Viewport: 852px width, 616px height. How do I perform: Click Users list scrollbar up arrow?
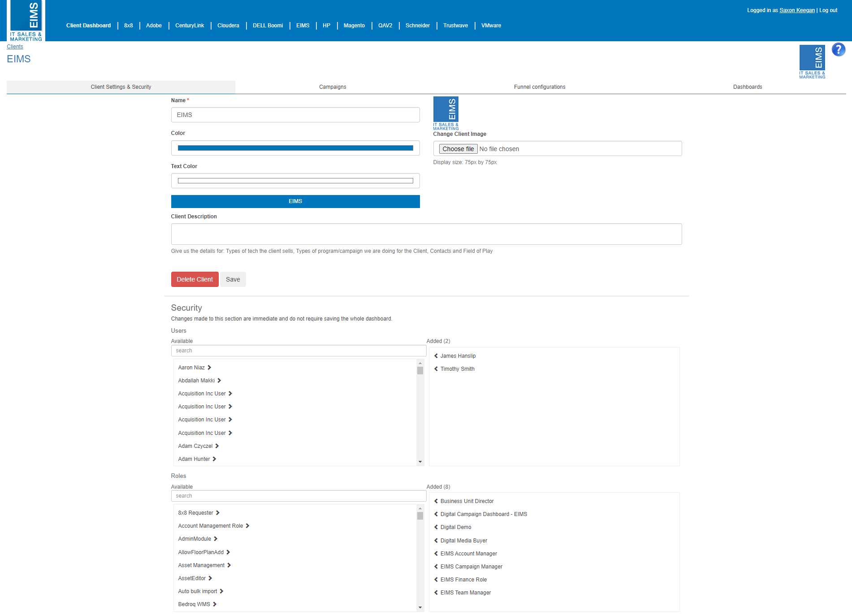[x=420, y=363]
